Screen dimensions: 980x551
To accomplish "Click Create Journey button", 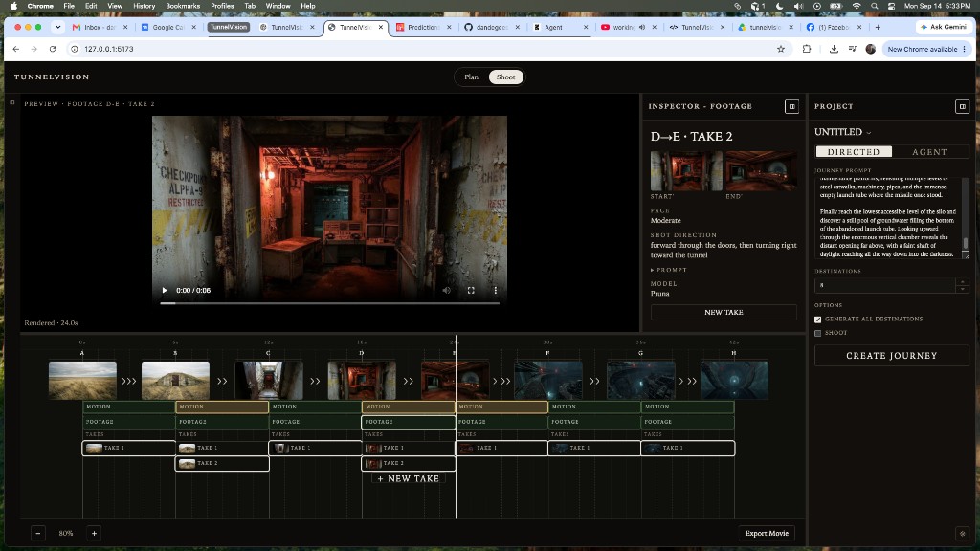I will point(891,356).
